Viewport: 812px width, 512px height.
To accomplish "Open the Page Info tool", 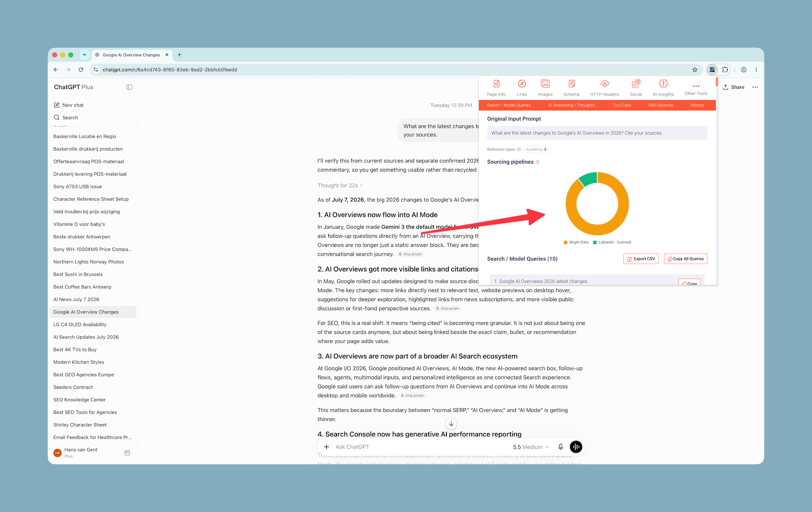I will (496, 88).
